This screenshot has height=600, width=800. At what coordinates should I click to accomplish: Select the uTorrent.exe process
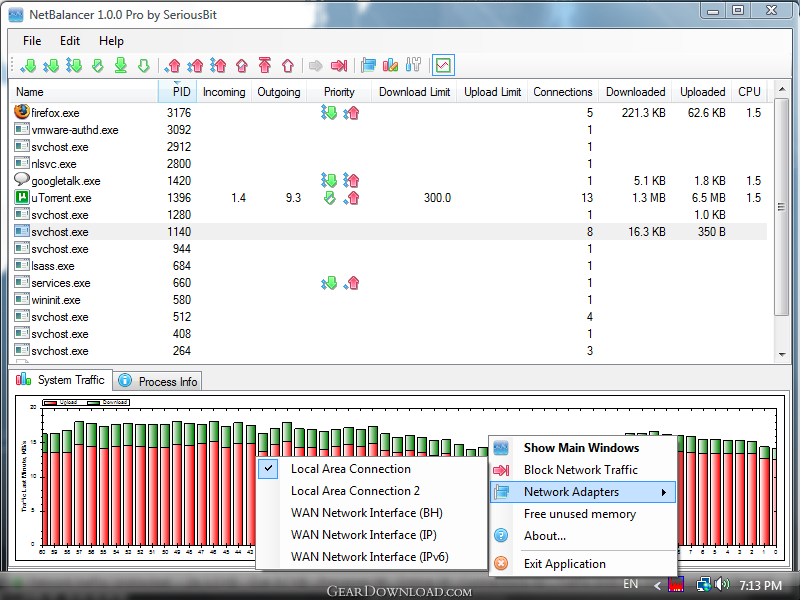[389, 197]
